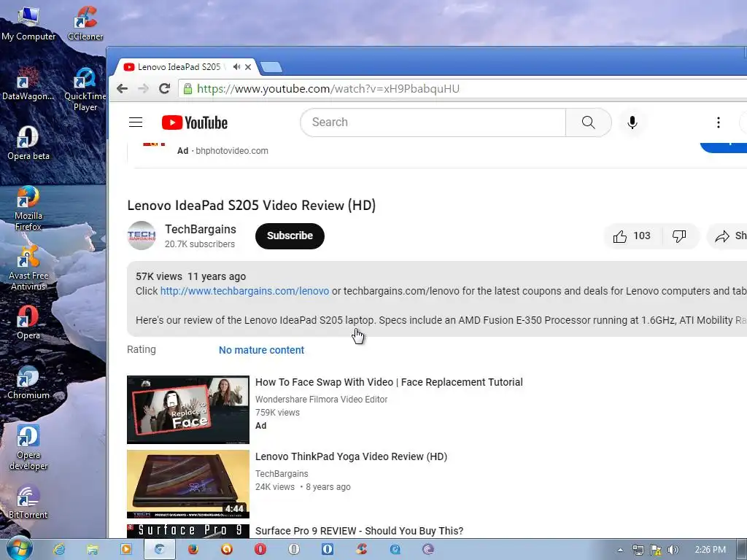This screenshot has width=747, height=560.
Task: Dislike the video with thumbs-down
Action: (679, 236)
